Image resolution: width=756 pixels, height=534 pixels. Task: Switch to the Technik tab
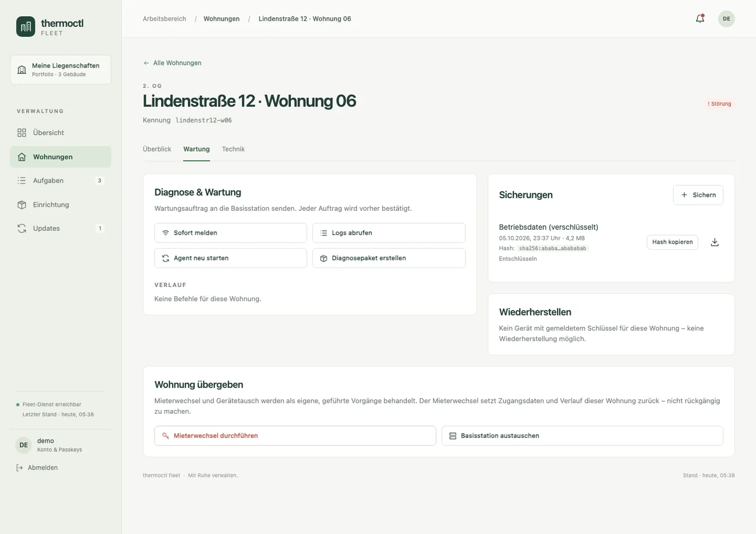[x=233, y=149]
